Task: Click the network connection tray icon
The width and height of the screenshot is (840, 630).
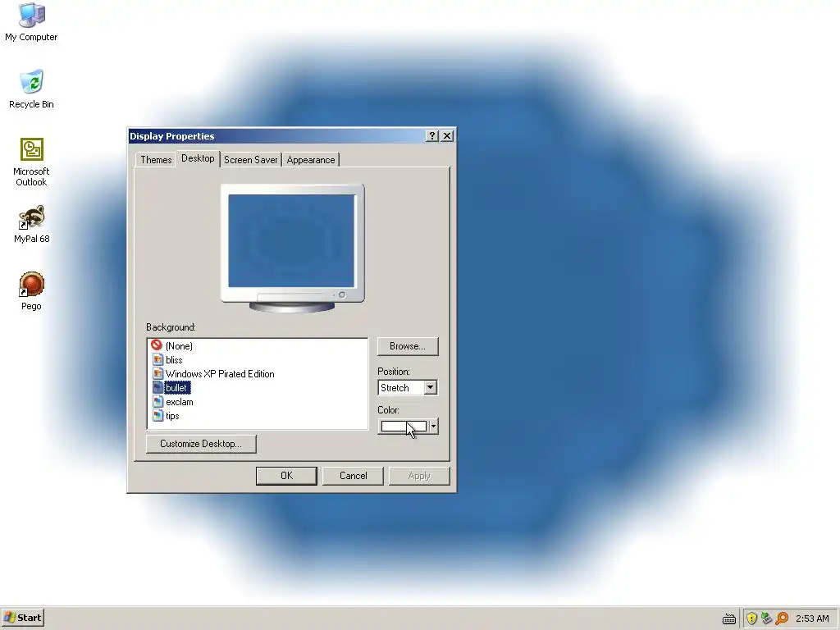Action: [767, 619]
